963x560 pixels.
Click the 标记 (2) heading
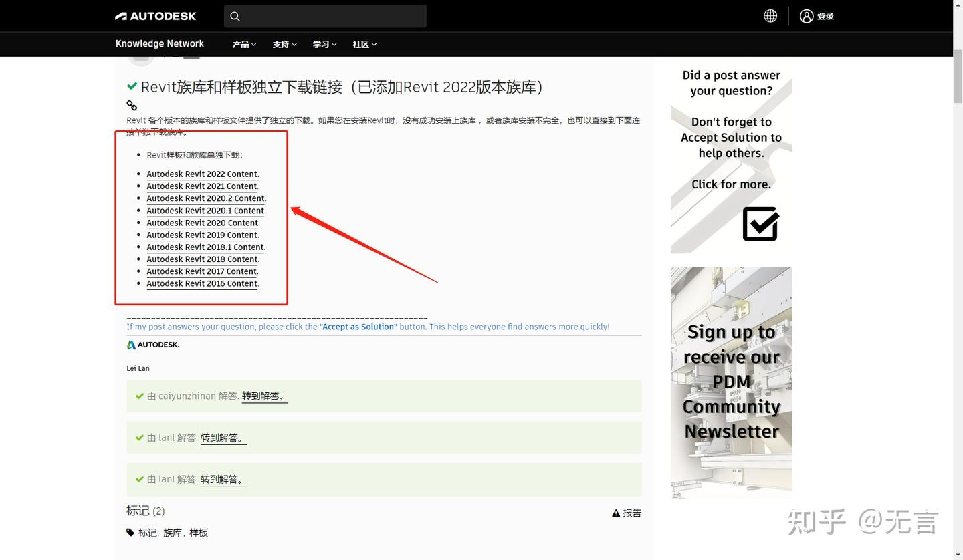click(146, 511)
